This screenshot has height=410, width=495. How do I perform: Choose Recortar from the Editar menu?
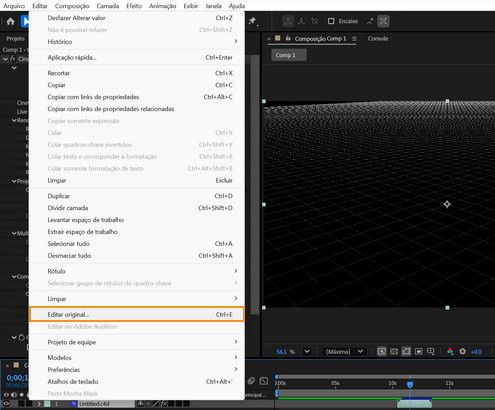click(137, 73)
